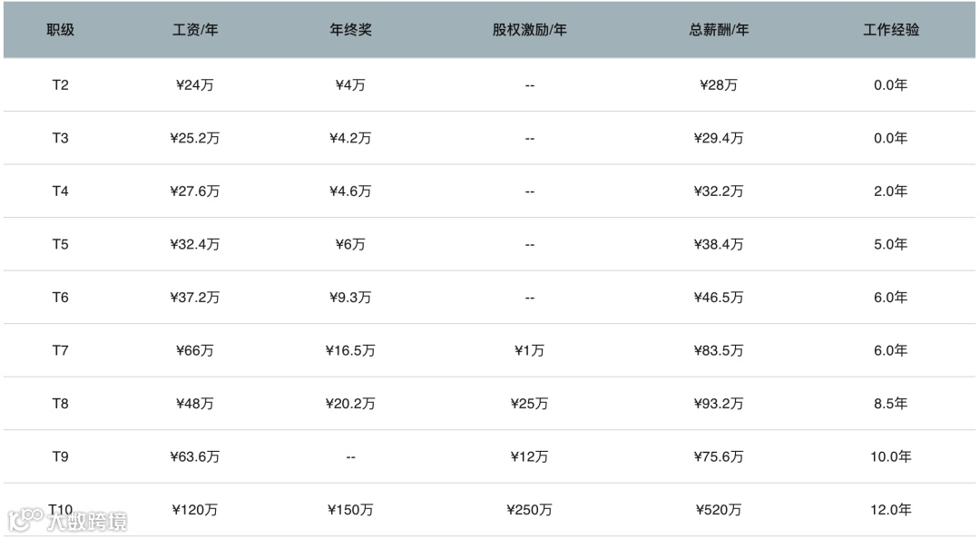
Task: Click the watermark logo icon at bottom left
Action: 24,520
